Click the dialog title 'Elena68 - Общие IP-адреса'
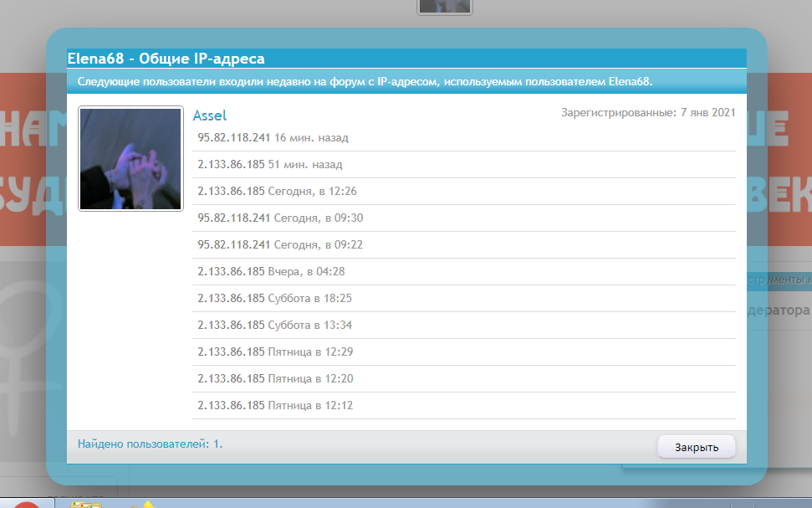Screen dimensions: 812x508 [x=166, y=59]
